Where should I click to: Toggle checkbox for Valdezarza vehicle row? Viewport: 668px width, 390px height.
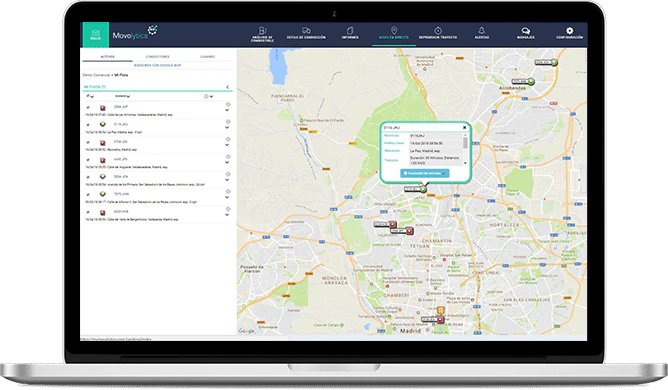click(x=88, y=212)
